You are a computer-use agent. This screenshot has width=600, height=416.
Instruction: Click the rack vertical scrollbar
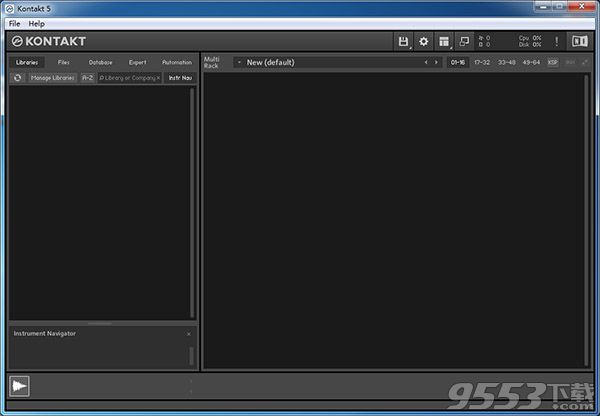pyautogui.click(x=587, y=220)
